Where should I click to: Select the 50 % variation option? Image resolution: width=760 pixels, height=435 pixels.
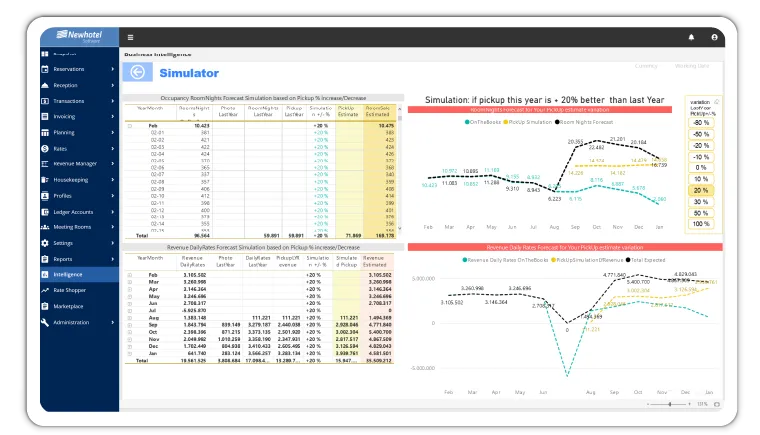click(701, 213)
